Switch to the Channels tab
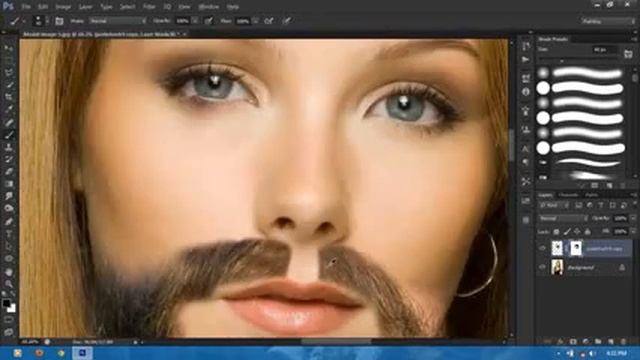Viewport: 640px width, 360px height. (x=568, y=195)
